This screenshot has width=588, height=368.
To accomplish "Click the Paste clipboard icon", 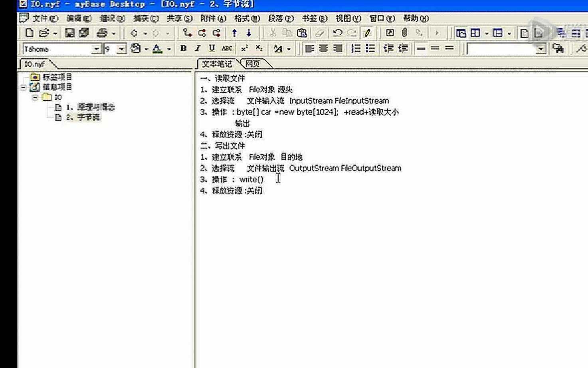I will click(x=302, y=33).
